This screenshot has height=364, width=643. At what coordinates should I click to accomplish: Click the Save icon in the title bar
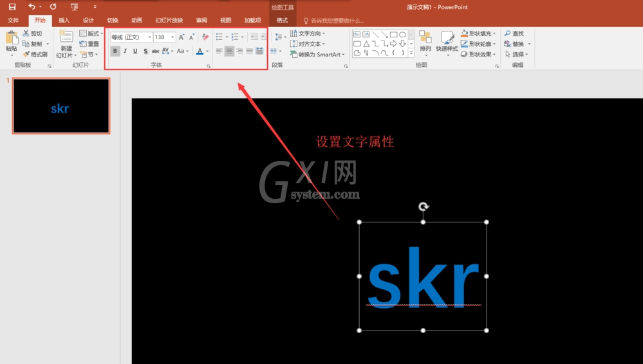pyautogui.click(x=12, y=7)
